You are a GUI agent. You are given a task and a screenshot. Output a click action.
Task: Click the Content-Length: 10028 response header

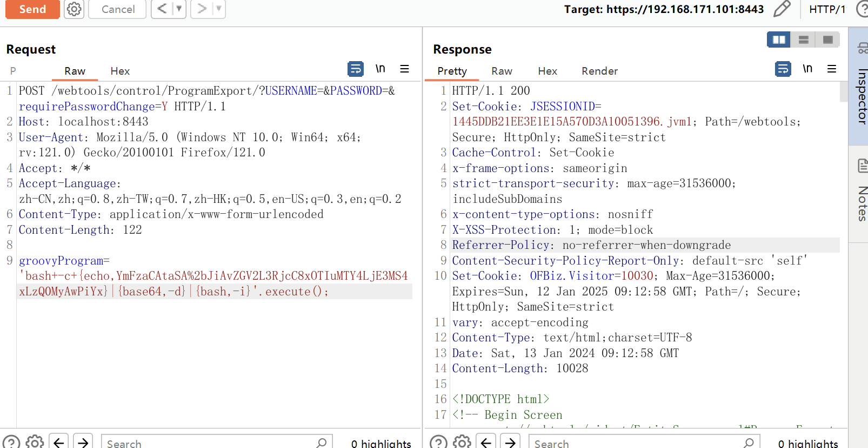520,368
